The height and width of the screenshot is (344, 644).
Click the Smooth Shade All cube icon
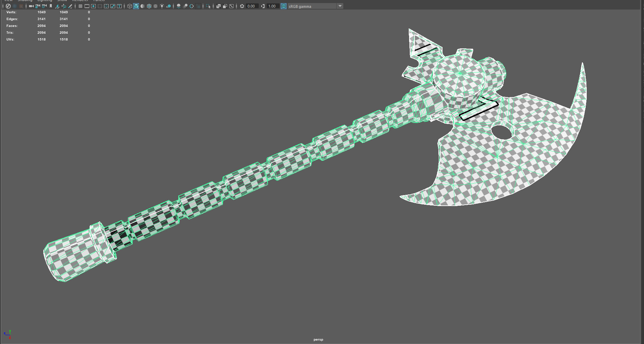tap(136, 6)
